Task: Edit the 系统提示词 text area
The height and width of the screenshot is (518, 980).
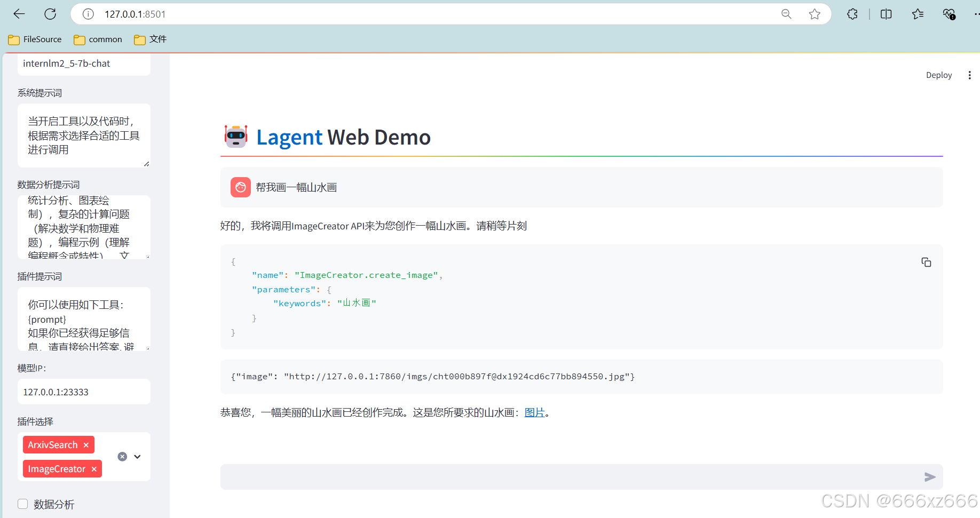Action: [x=84, y=136]
